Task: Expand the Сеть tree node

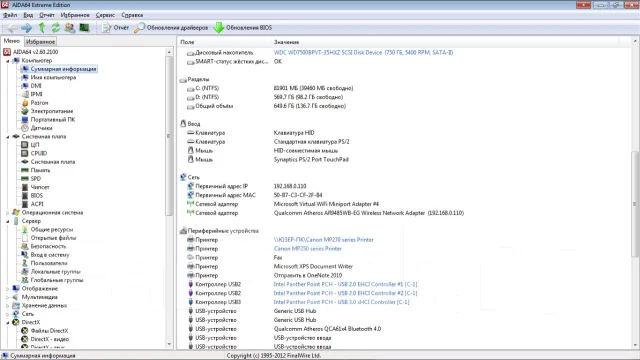Action: (x=8, y=314)
